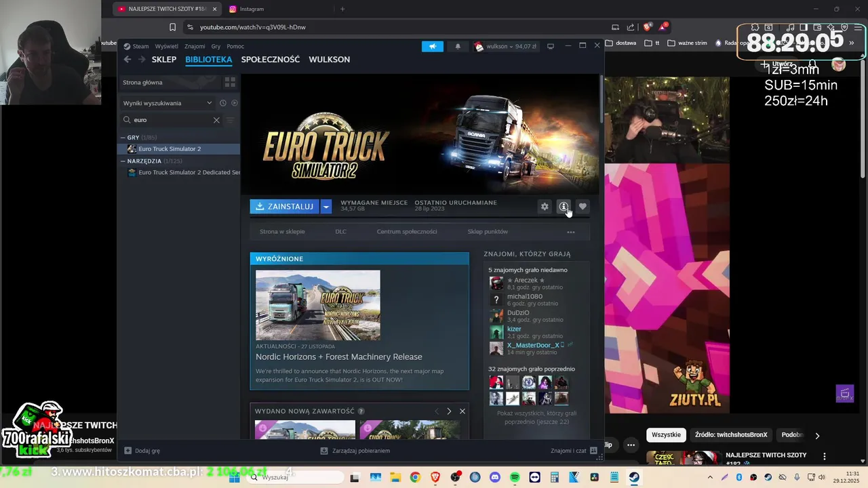Open Nordic Horizons + Forest Machinery Release headline
Image resolution: width=868 pixels, height=488 pixels.
(339, 357)
